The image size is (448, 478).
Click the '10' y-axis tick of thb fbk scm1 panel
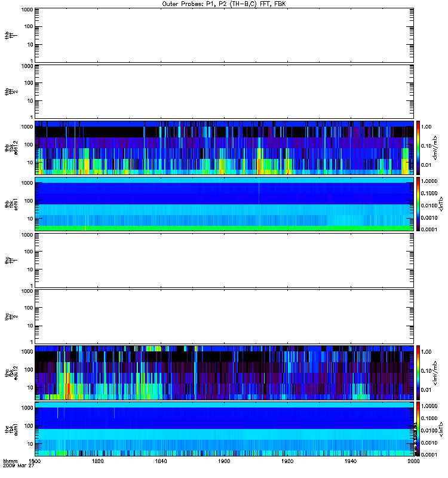[x=30, y=219]
